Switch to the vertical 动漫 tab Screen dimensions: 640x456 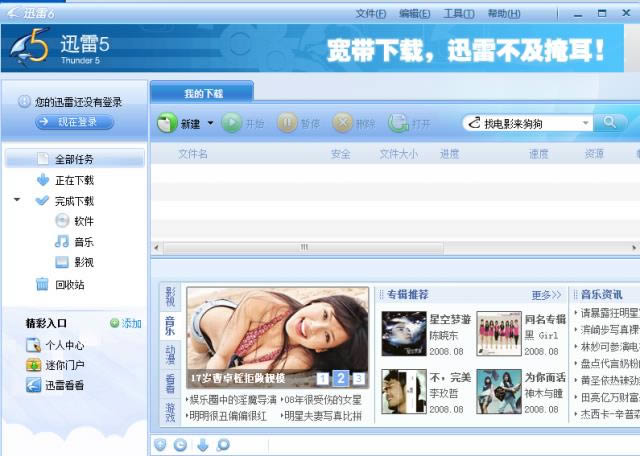(x=170, y=355)
